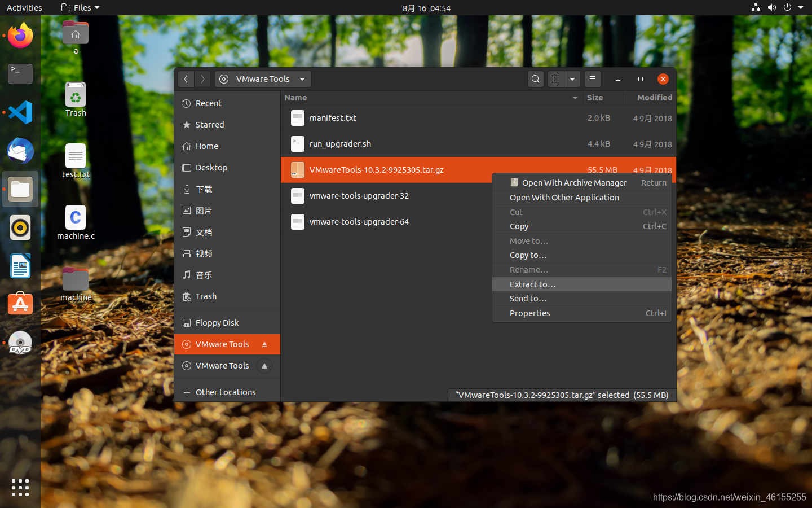Image resolution: width=812 pixels, height=508 pixels.
Task: Choose Properties from the context menu
Action: [582, 313]
